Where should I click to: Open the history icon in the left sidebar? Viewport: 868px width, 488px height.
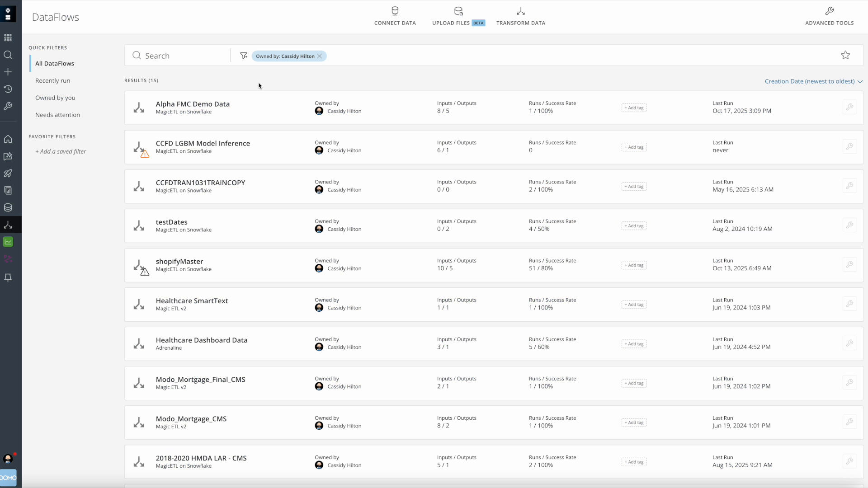8,89
